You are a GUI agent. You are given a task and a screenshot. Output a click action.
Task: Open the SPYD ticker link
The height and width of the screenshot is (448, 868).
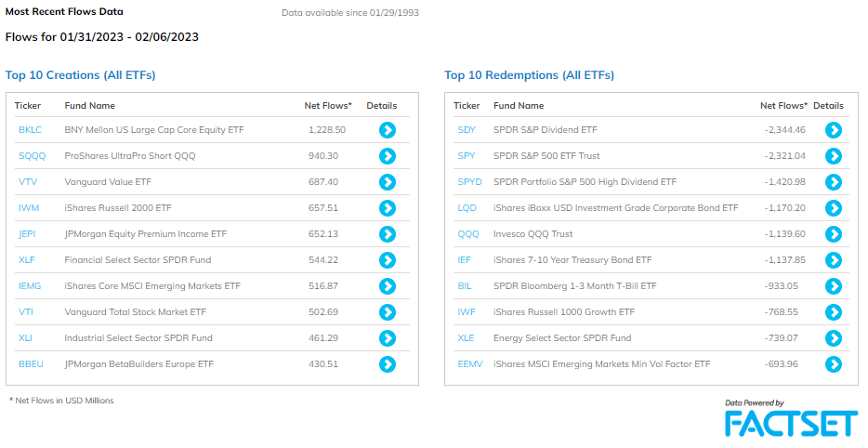point(470,182)
